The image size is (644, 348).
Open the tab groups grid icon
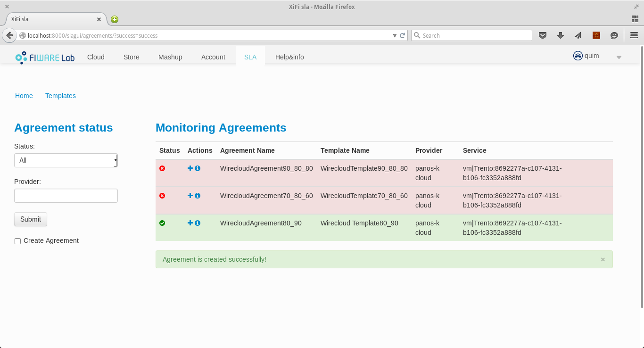635,19
